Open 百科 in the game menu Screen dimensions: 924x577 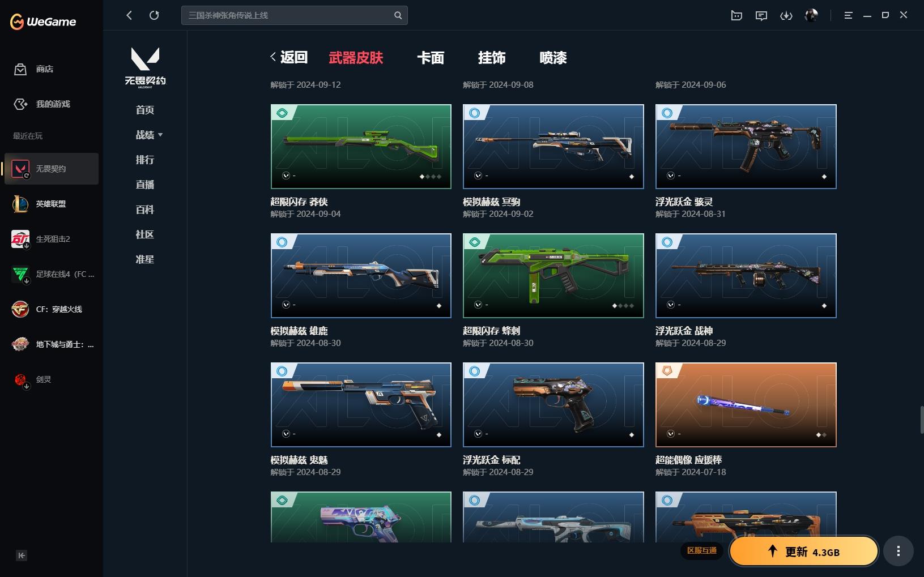coord(145,210)
